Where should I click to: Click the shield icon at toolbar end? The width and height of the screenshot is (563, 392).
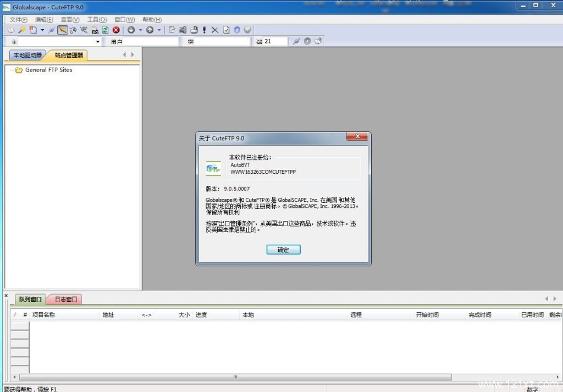(247, 30)
